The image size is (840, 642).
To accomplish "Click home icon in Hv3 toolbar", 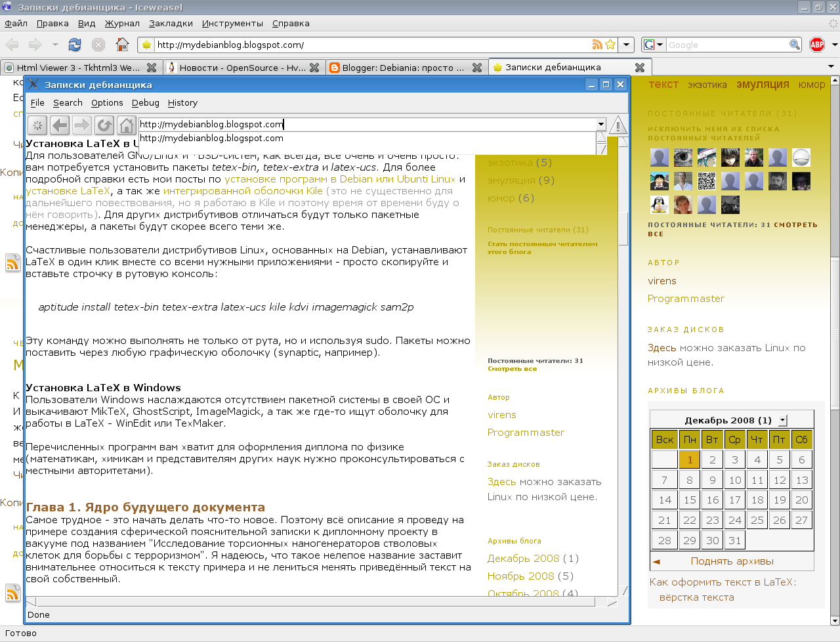I will 127,125.
